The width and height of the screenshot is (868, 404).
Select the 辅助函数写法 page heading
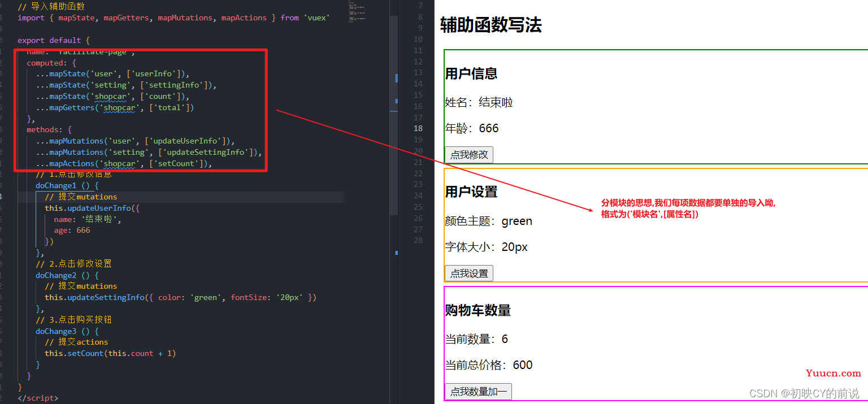[x=491, y=25]
